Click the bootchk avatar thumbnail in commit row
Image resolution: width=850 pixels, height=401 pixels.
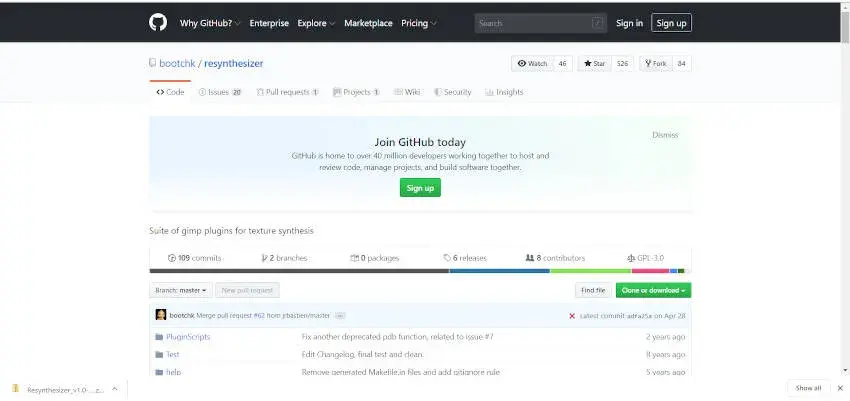(160, 315)
